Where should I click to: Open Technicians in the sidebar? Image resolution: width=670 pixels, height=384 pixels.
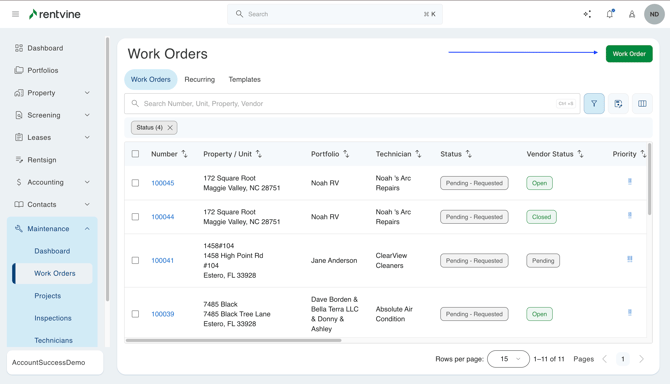[x=53, y=340]
